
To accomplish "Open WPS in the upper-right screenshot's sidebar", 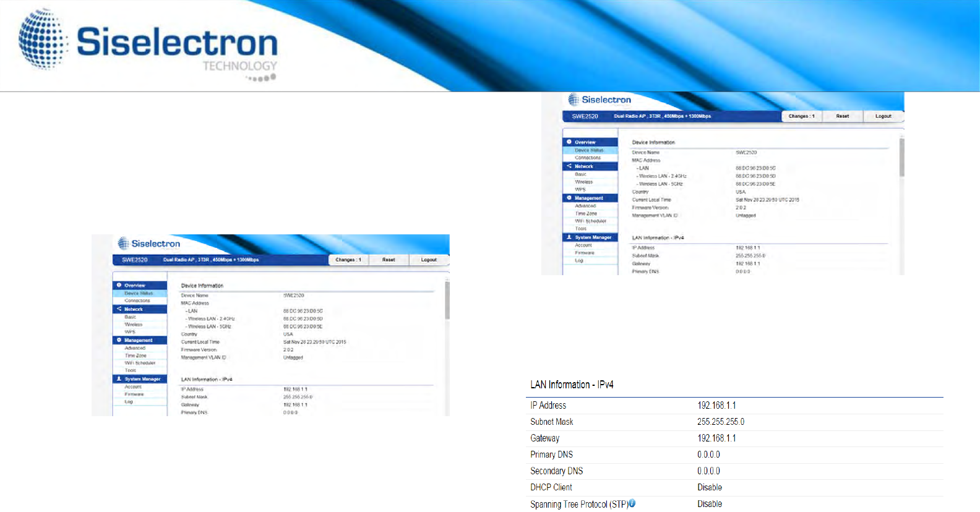I will coord(580,190).
